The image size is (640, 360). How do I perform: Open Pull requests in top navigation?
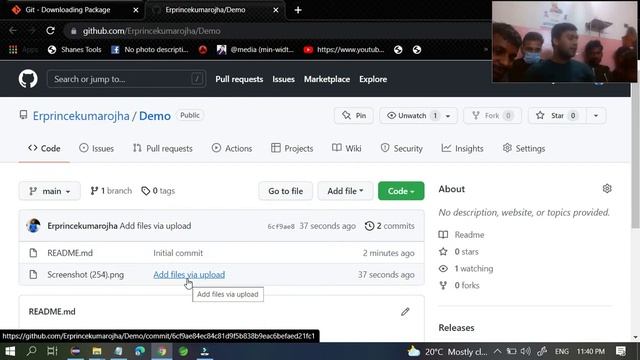click(x=239, y=79)
